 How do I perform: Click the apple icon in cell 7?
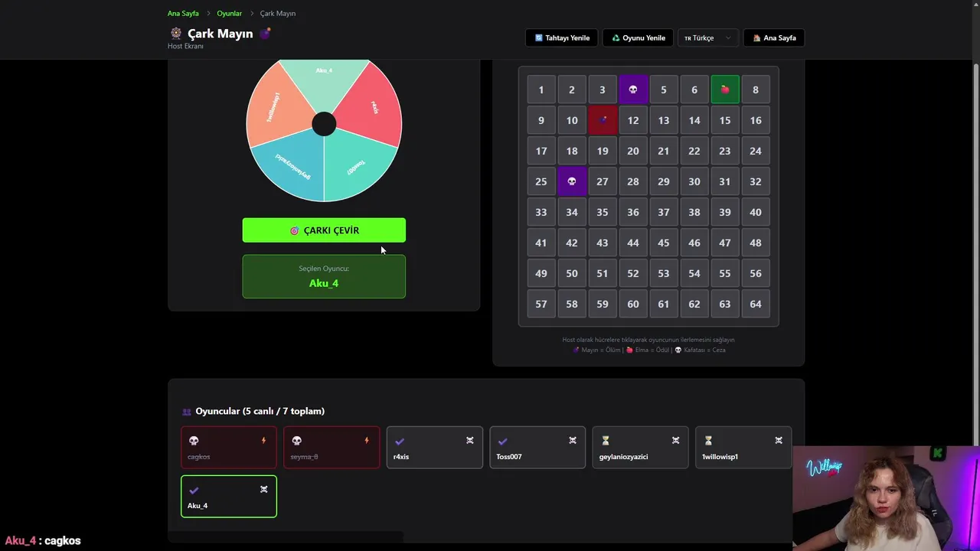click(725, 90)
